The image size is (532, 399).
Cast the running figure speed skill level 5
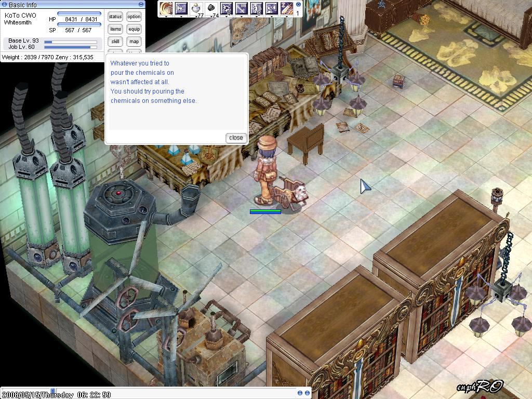[257, 8]
